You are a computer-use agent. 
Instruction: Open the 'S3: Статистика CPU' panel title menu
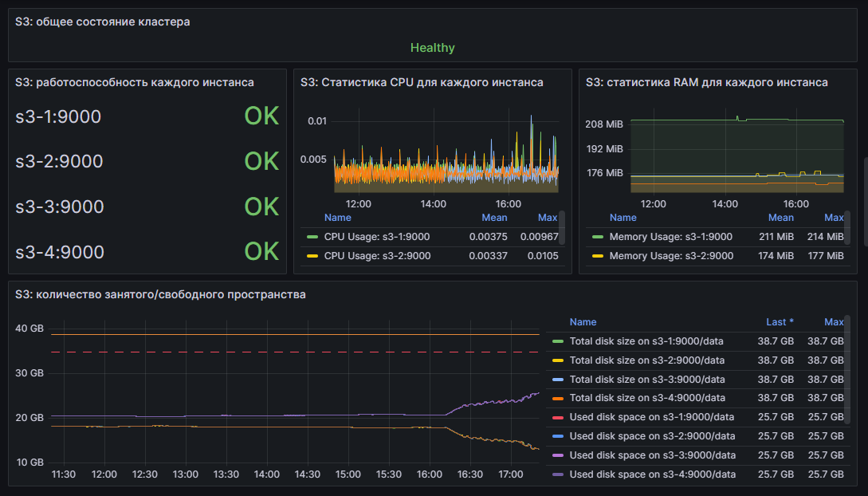pyautogui.click(x=422, y=82)
